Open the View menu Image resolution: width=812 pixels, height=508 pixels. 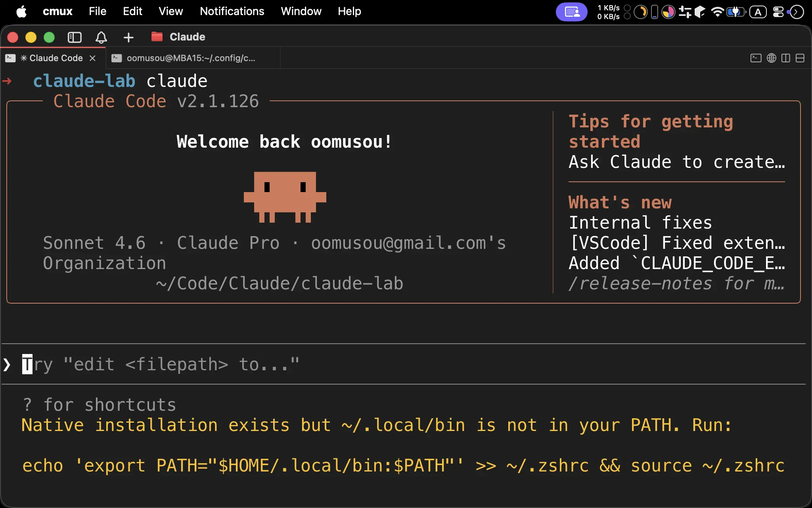pyautogui.click(x=171, y=11)
